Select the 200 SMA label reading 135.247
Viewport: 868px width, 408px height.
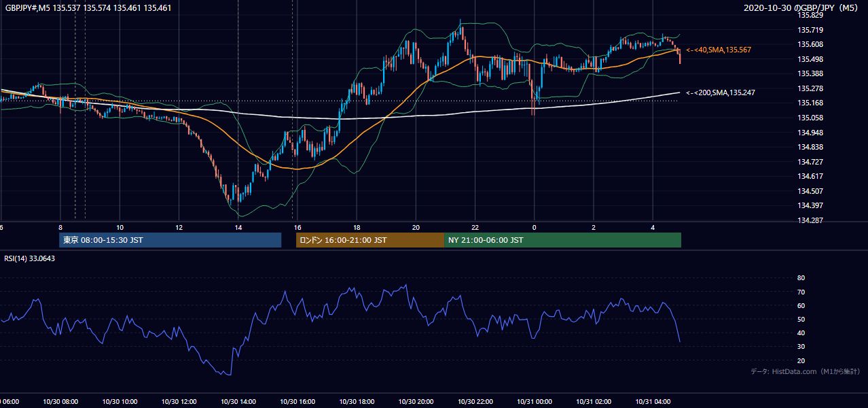coord(721,92)
